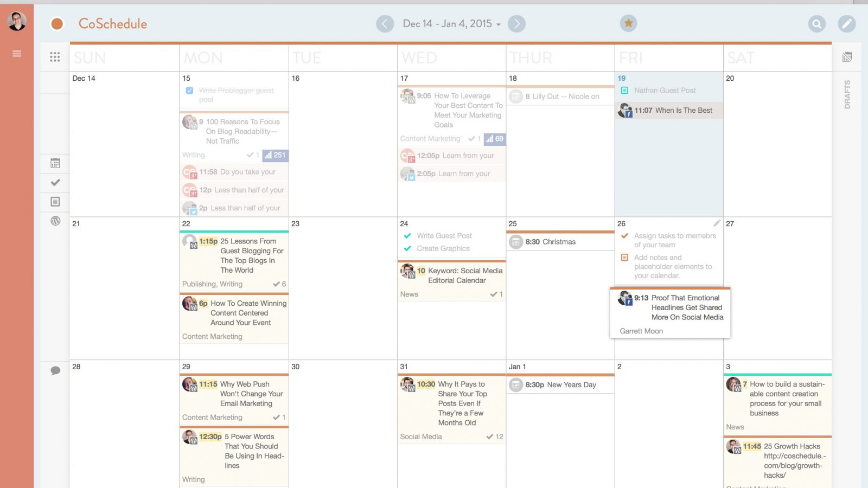Toggle the Create Graphics task checkmark
Image resolution: width=868 pixels, height=488 pixels.
click(x=407, y=248)
